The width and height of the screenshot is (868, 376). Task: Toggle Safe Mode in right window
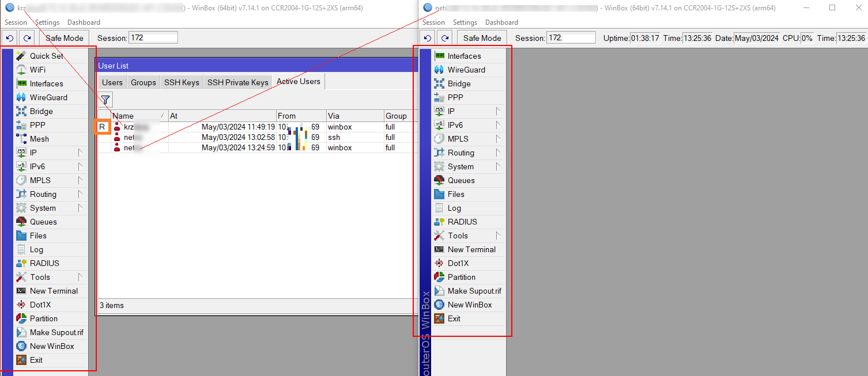point(482,38)
